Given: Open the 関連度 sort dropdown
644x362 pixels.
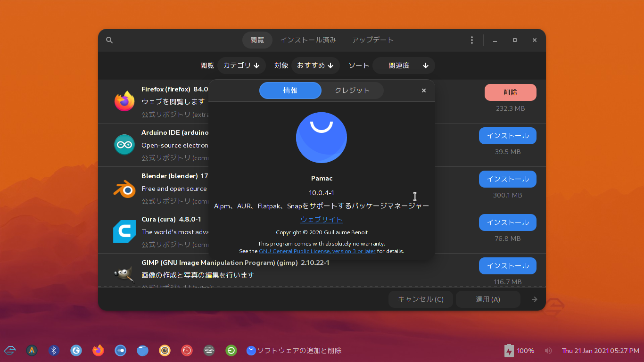Looking at the screenshot, I should 404,66.
